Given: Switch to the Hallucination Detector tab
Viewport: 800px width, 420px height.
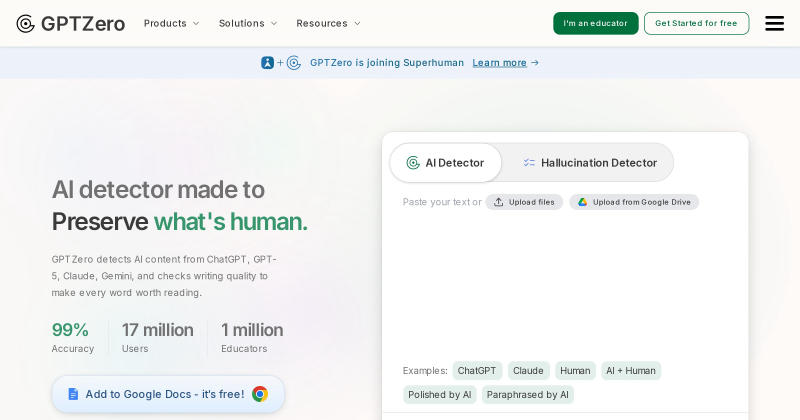Looking at the screenshot, I should (x=590, y=163).
